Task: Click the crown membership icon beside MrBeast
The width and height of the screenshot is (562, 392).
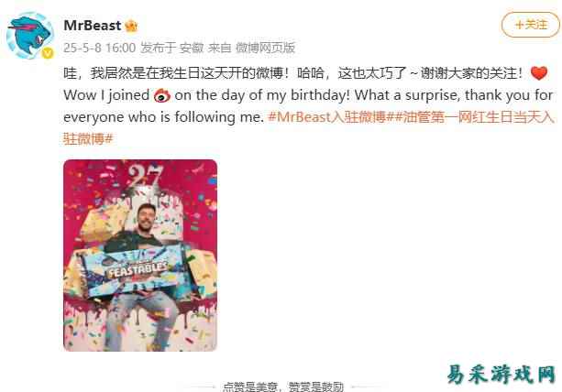Action: 131,26
